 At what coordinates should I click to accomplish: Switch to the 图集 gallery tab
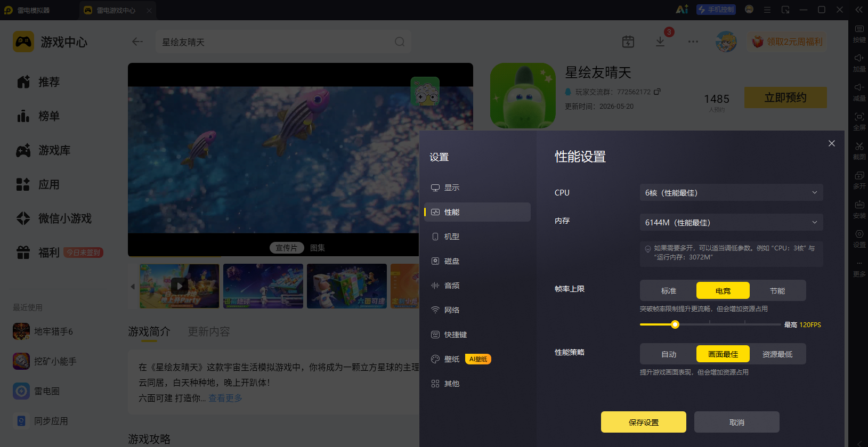tap(318, 248)
